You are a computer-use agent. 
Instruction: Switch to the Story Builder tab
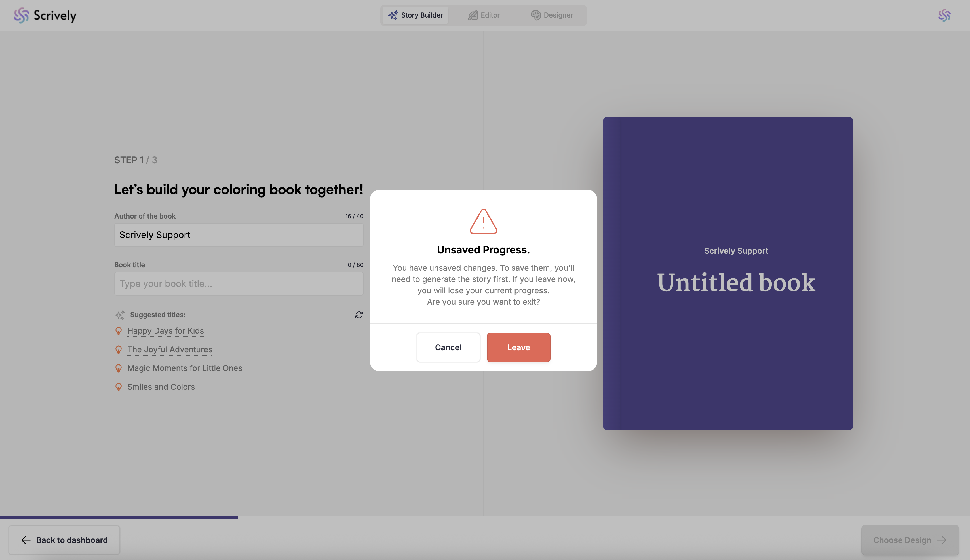tap(415, 15)
